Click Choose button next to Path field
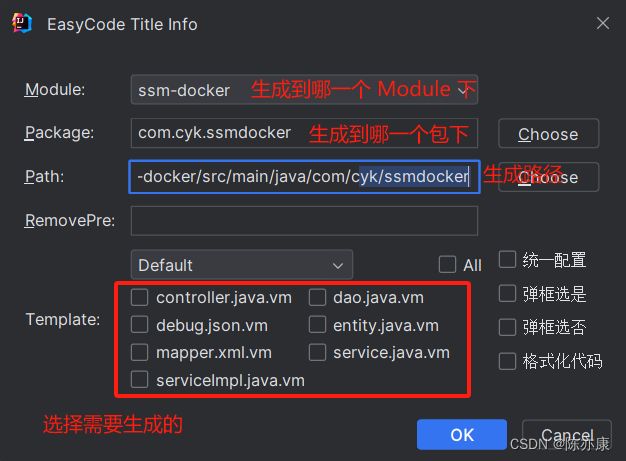 pos(548,177)
